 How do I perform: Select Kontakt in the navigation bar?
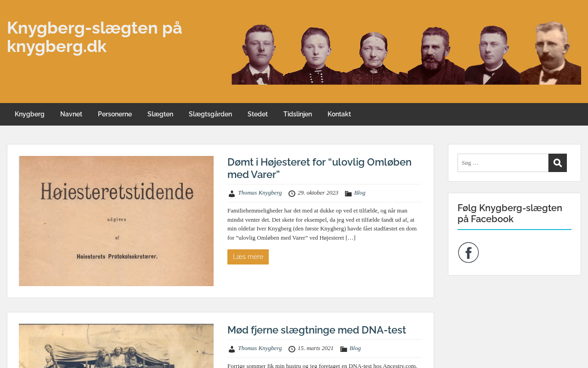point(339,114)
